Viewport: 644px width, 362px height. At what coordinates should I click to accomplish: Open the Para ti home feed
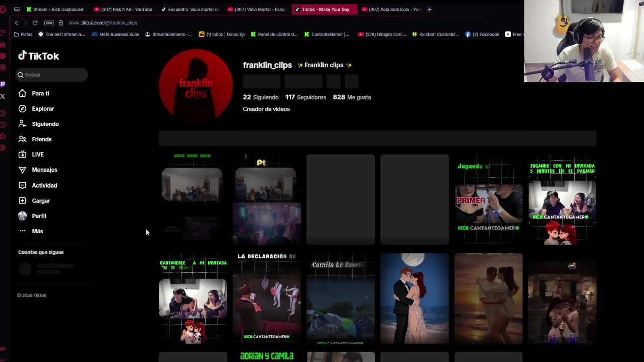click(34, 93)
